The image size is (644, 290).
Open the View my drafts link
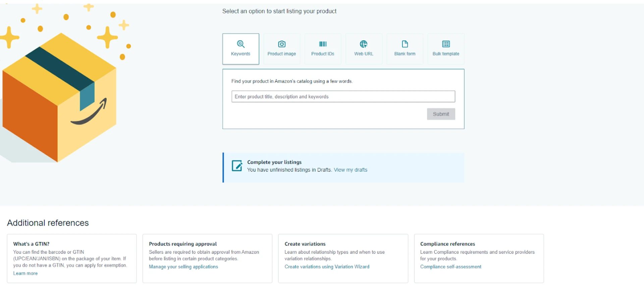click(x=351, y=170)
